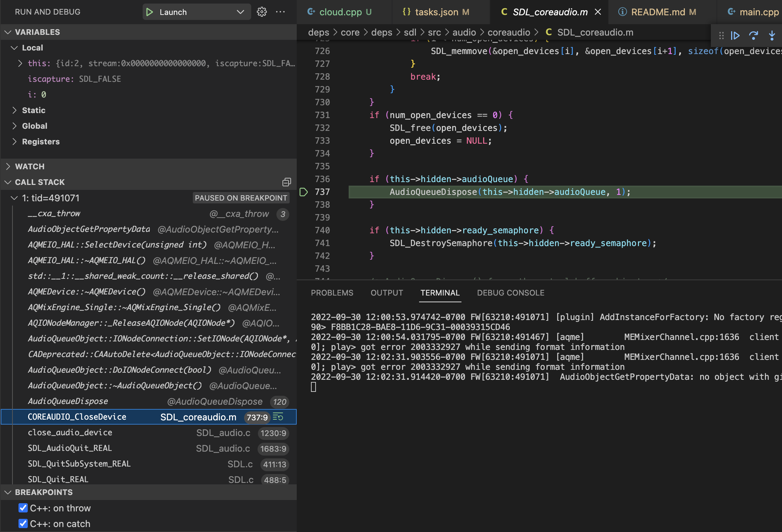Click the debug toolbar drag handle
The height and width of the screenshot is (532, 782).
point(721,36)
